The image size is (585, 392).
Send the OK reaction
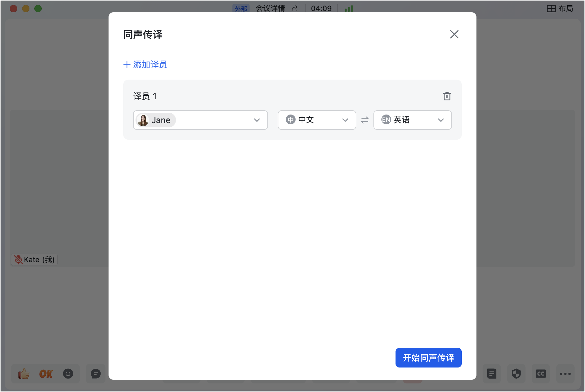(x=46, y=373)
